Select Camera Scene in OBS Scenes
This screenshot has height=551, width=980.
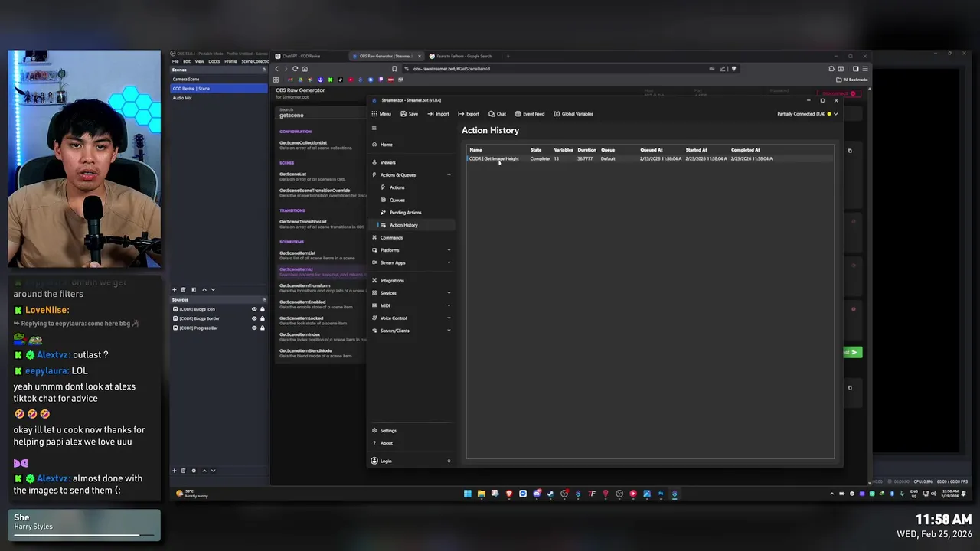click(219, 79)
